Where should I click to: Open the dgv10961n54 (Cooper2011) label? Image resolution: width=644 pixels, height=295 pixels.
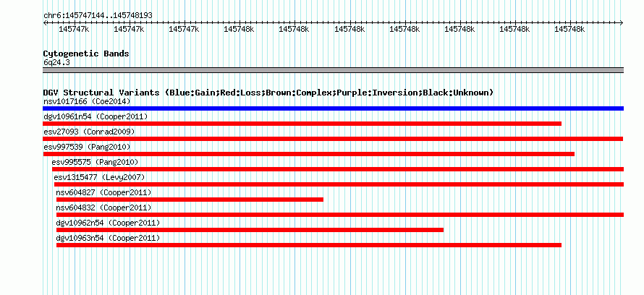coord(96,116)
